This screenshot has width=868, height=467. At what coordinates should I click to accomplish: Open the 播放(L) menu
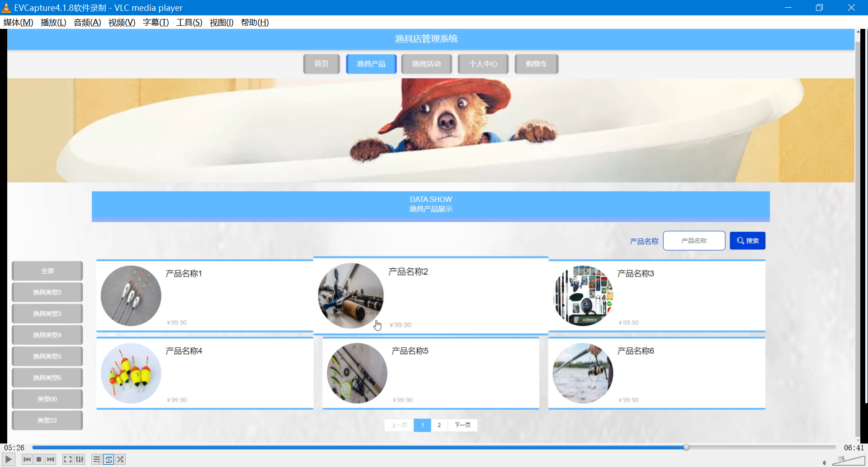(53, 23)
